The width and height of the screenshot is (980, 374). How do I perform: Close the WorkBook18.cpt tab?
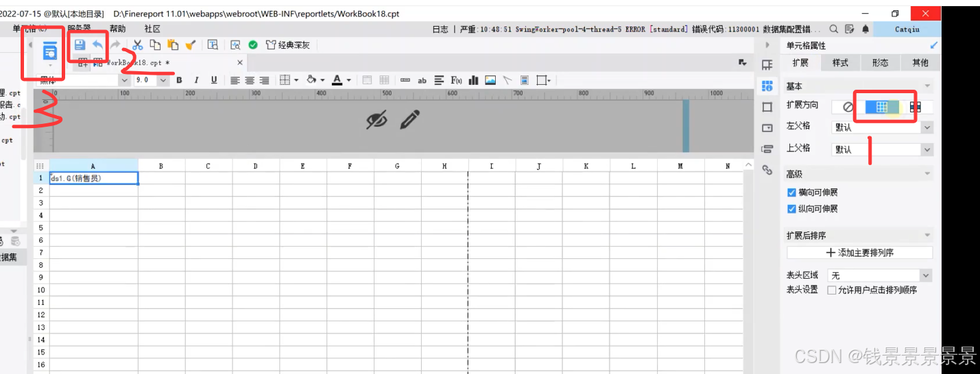click(240, 62)
